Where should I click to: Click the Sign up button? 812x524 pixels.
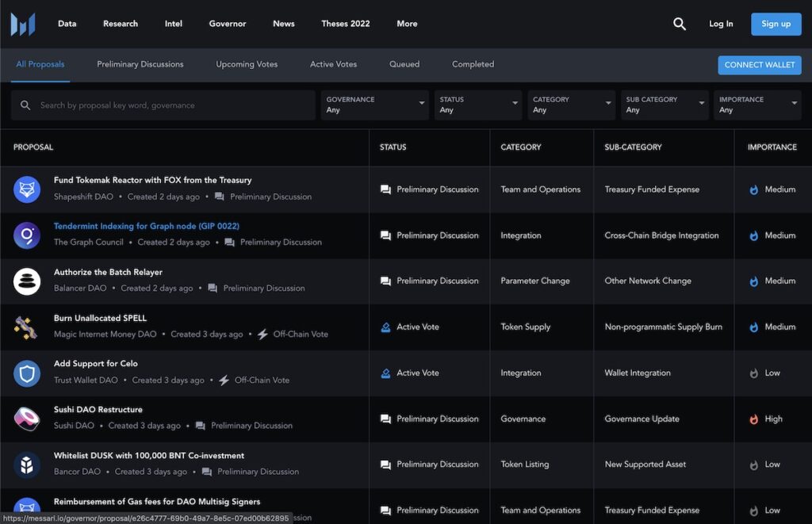776,24
